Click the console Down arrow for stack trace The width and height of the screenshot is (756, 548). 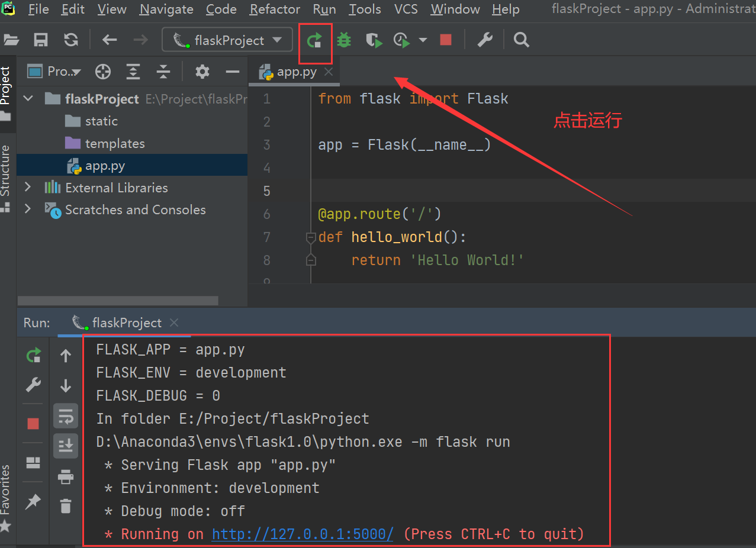tap(66, 385)
